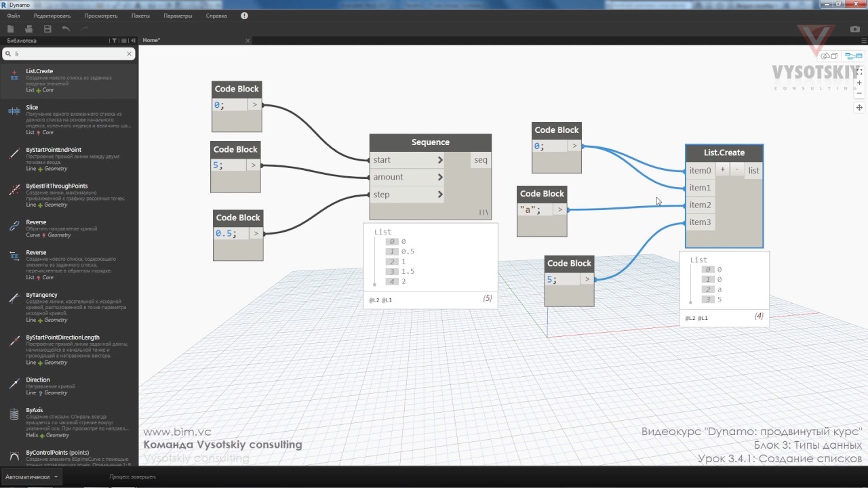Click the ByStartPointEndPoint line icon
The width and height of the screenshot is (868, 488).
(14, 154)
